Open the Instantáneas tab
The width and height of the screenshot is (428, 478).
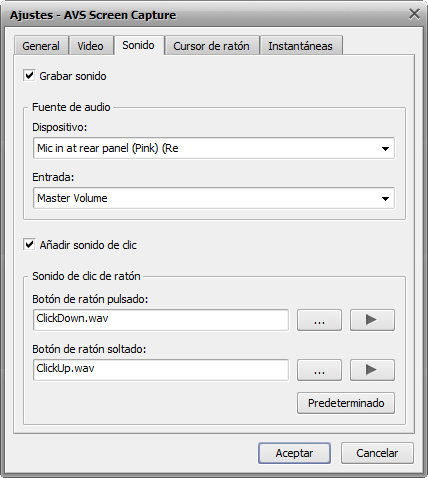coord(301,46)
